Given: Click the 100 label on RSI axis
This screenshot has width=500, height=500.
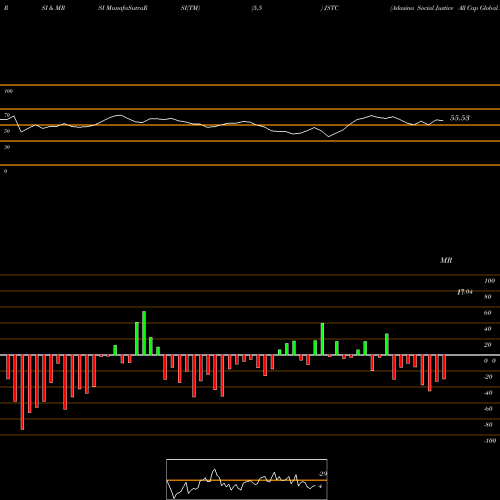Looking at the screenshot, I should tap(8, 91).
